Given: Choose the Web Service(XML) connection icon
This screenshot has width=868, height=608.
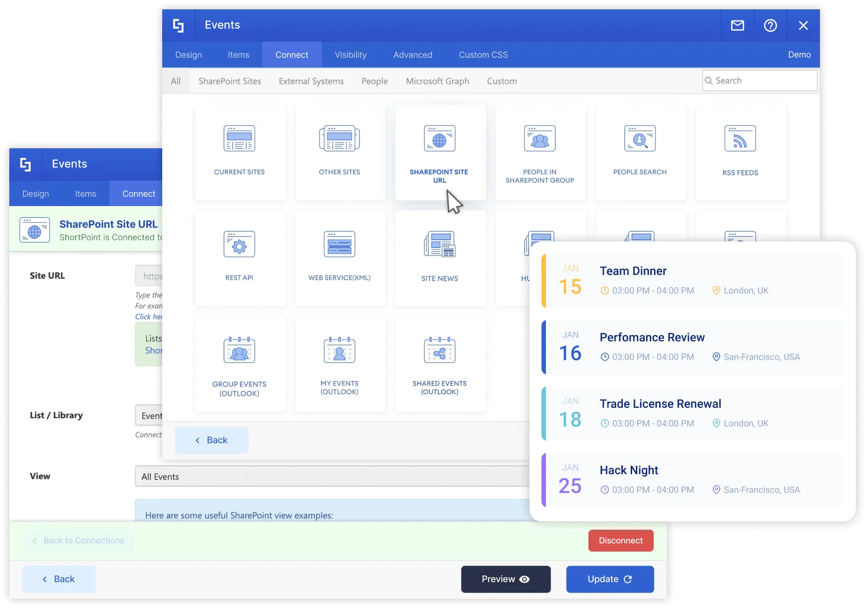Looking at the screenshot, I should 339,244.
